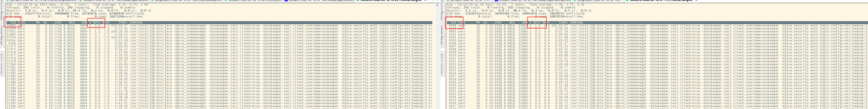The width and height of the screenshot is (868, 109).
Task: Select the process row with PID 57394
Action: (219, 107)
